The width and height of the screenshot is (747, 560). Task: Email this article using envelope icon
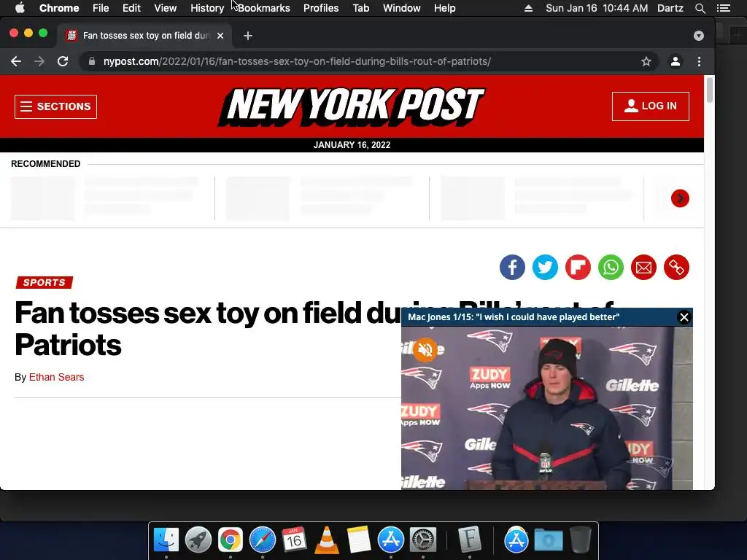(643, 267)
